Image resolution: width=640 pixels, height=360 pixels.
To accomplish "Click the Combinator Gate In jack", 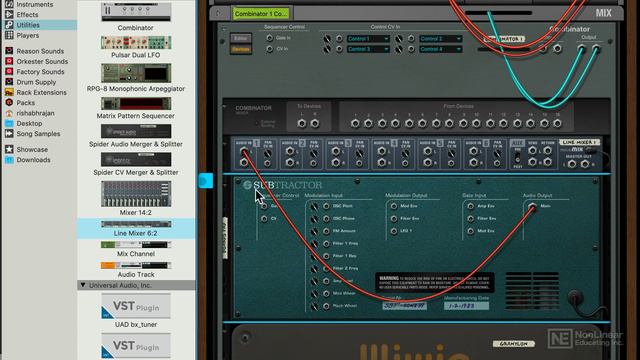I will [269, 38].
